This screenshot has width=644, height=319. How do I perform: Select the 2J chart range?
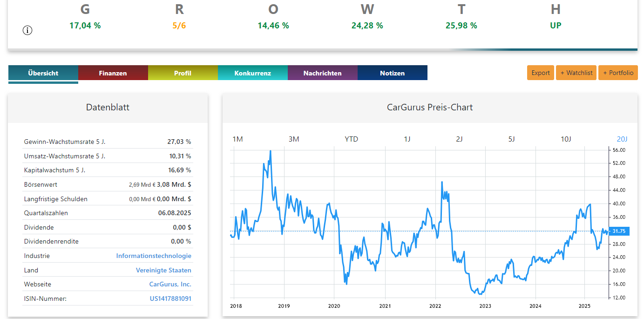click(x=459, y=139)
